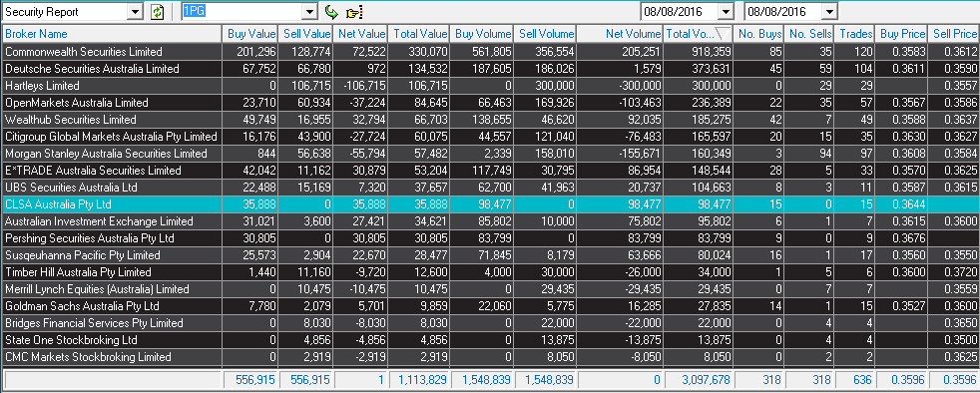
Task: Sort by No. Sells column header
Action: point(809,34)
